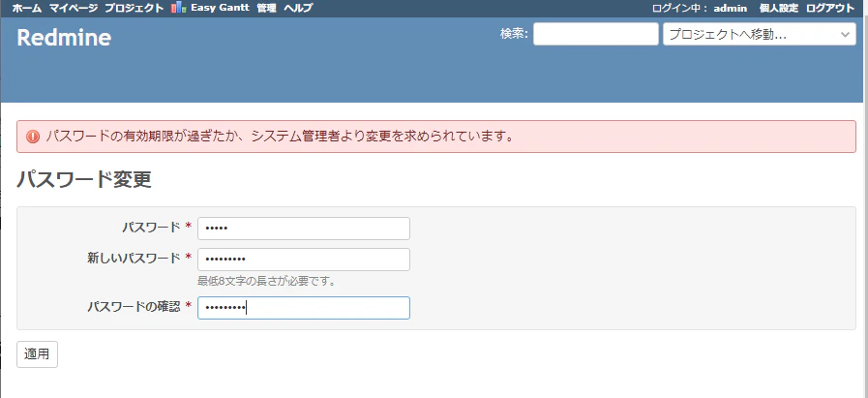Click the 検索: label link
The width and height of the screenshot is (868, 398).
(x=514, y=34)
